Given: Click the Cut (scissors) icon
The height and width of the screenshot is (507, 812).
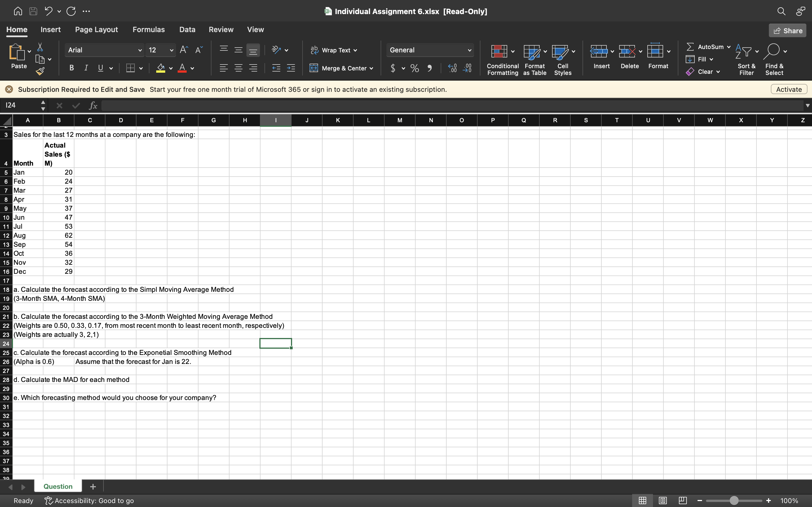Looking at the screenshot, I should (40, 47).
